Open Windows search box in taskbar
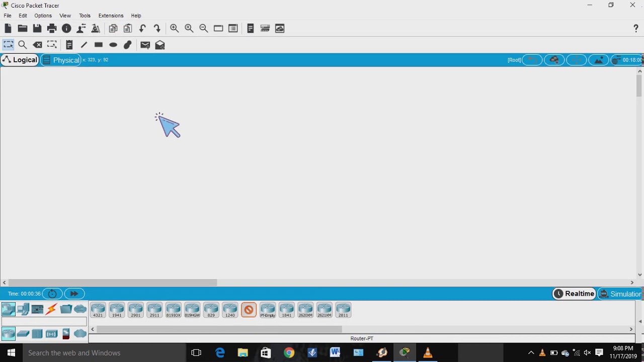 pos(105,353)
